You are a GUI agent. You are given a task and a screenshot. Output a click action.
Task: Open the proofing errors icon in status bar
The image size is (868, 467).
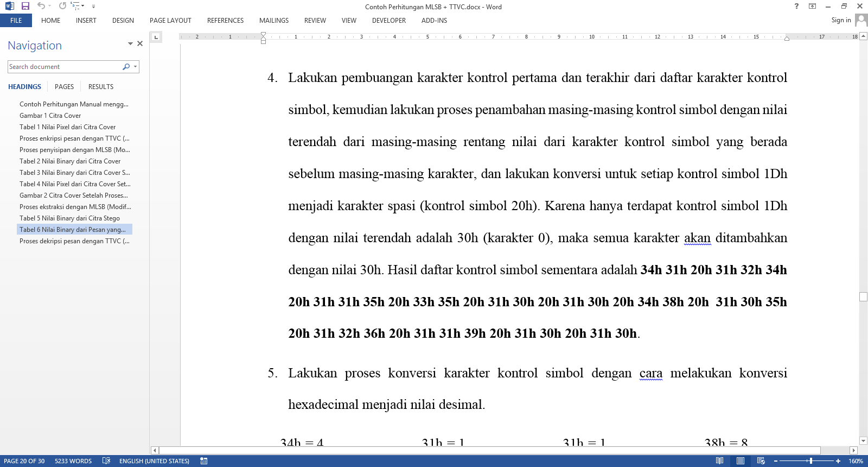tap(106, 461)
